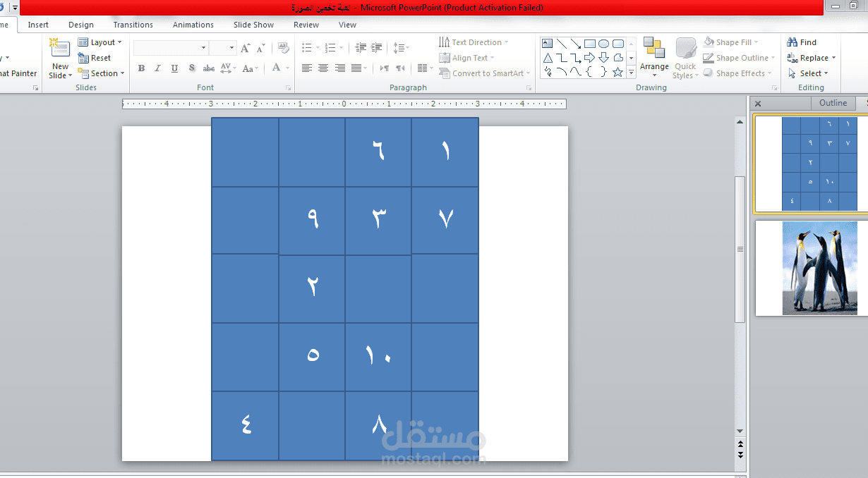Open the Section dropdown
The image size is (868, 478).
coord(102,73)
